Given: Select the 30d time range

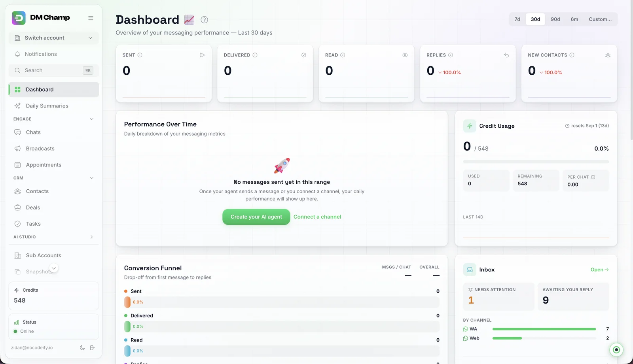Looking at the screenshot, I should pos(535,19).
